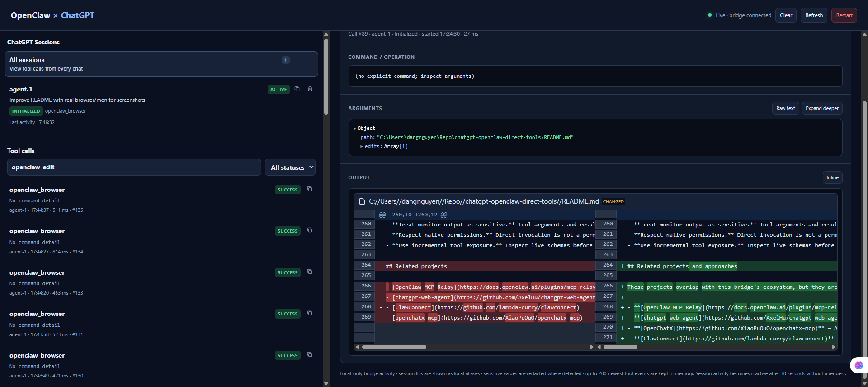The image size is (868, 387).
Task: Open the agent-1 session entry
Action: [x=161, y=107]
